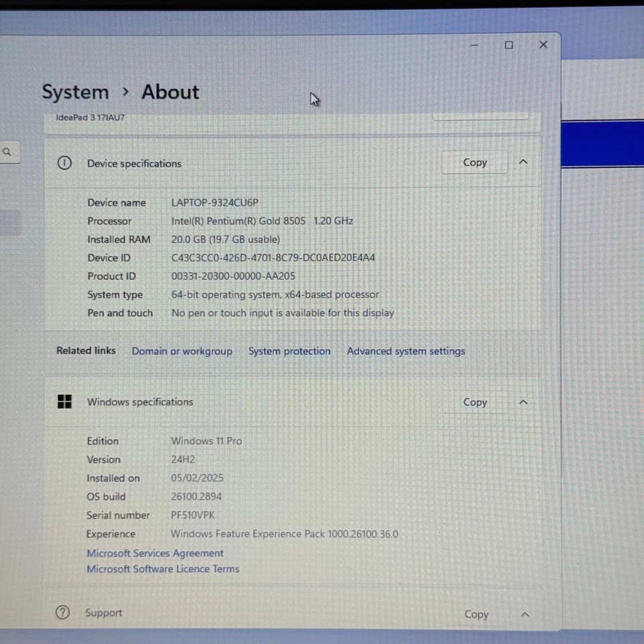Select About in the breadcrumb trail
644x644 pixels.
[x=170, y=92]
